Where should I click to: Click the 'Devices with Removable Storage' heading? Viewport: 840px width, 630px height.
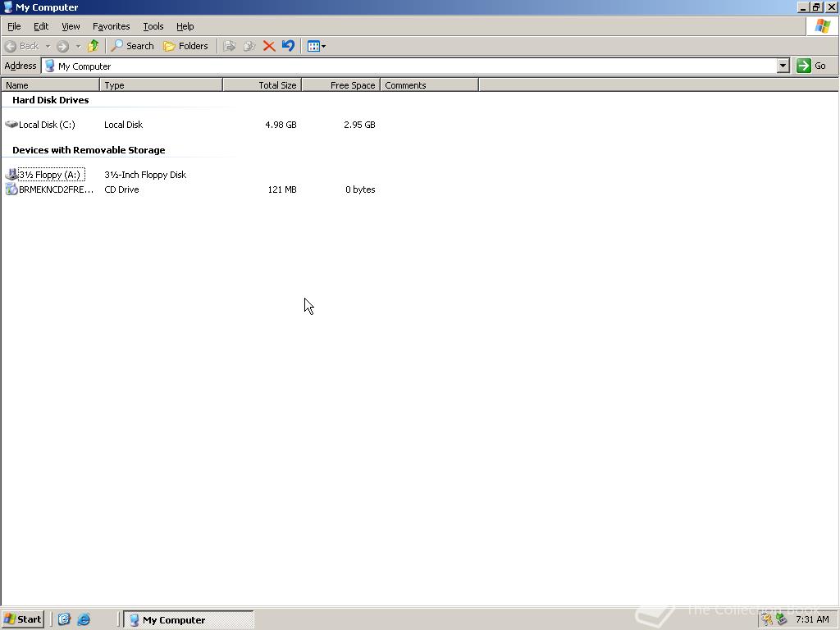pyautogui.click(x=89, y=150)
